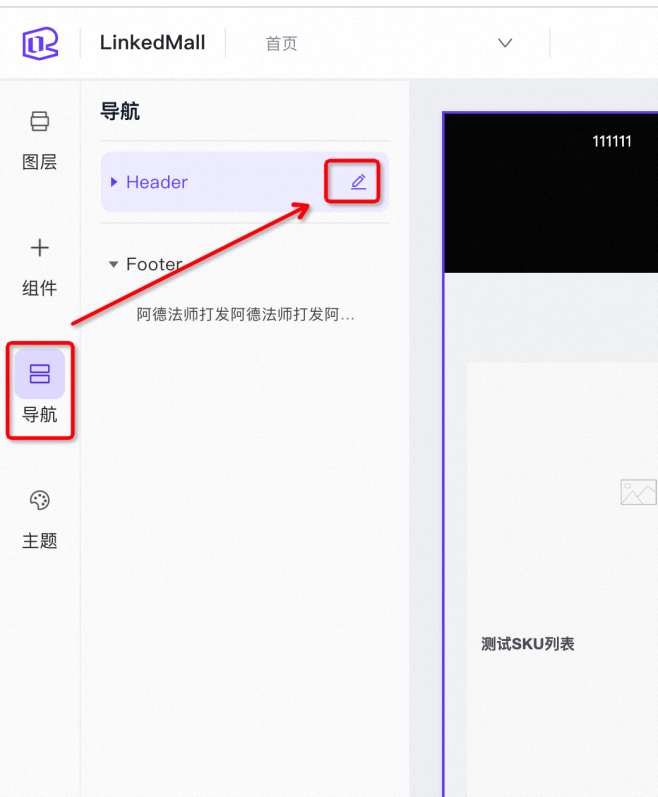Click the image placeholder icon on canvas
The width and height of the screenshot is (658, 797).
[637, 492]
